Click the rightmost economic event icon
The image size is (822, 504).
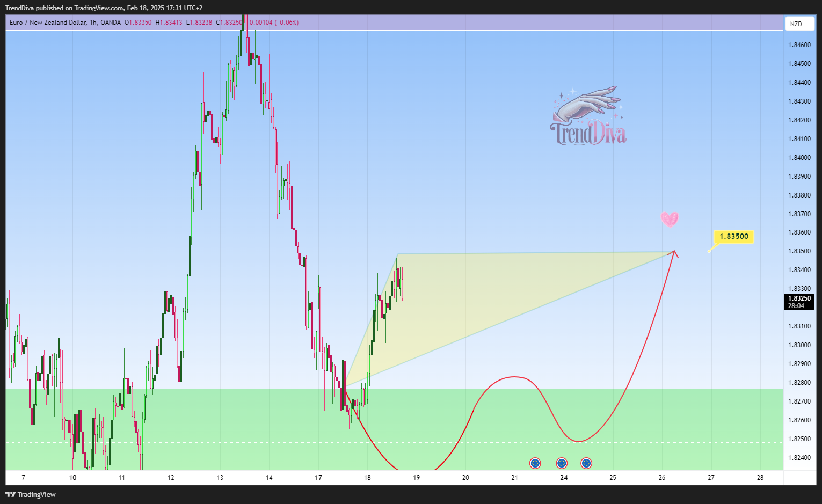tap(586, 463)
